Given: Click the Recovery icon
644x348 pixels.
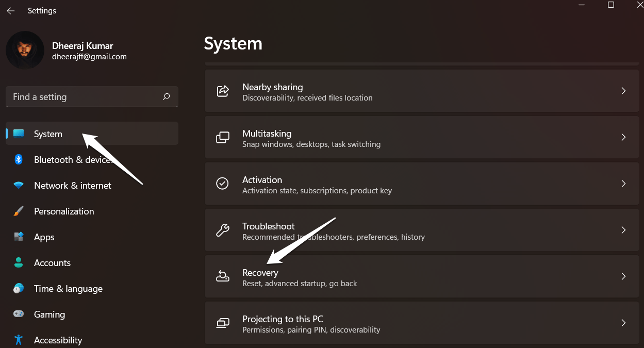Looking at the screenshot, I should (x=223, y=276).
